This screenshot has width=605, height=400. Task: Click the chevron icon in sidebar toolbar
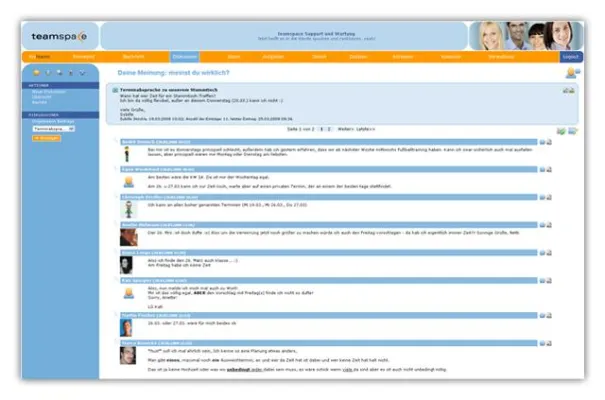coord(83,73)
